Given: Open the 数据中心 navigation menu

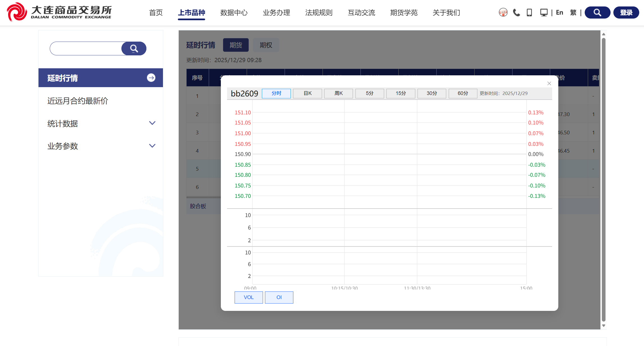Looking at the screenshot, I should (234, 13).
